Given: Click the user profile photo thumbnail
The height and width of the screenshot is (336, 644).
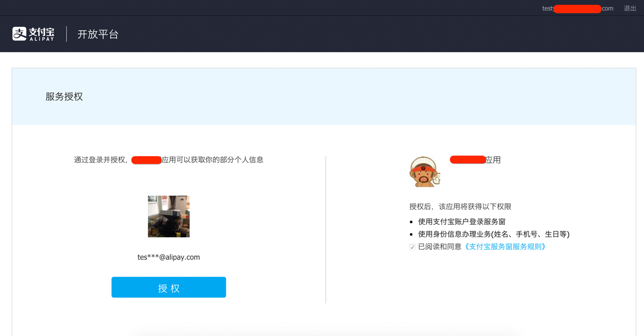Looking at the screenshot, I should pos(169,216).
